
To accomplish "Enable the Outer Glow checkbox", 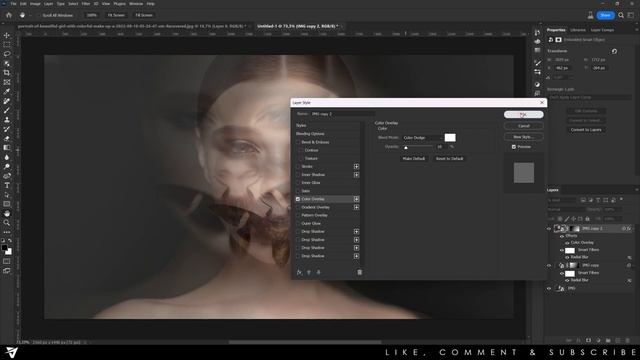I will (298, 223).
